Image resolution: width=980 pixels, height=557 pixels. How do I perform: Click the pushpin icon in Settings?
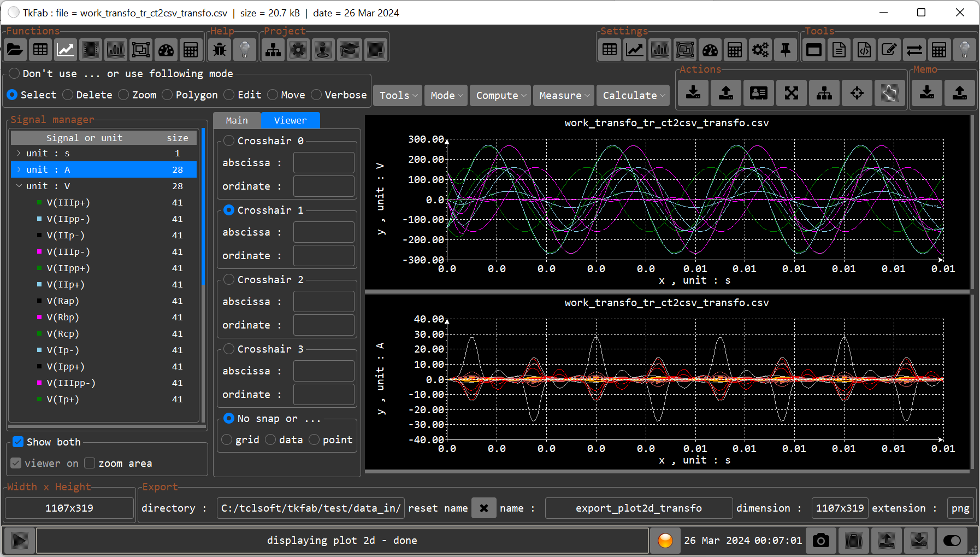pyautogui.click(x=786, y=50)
